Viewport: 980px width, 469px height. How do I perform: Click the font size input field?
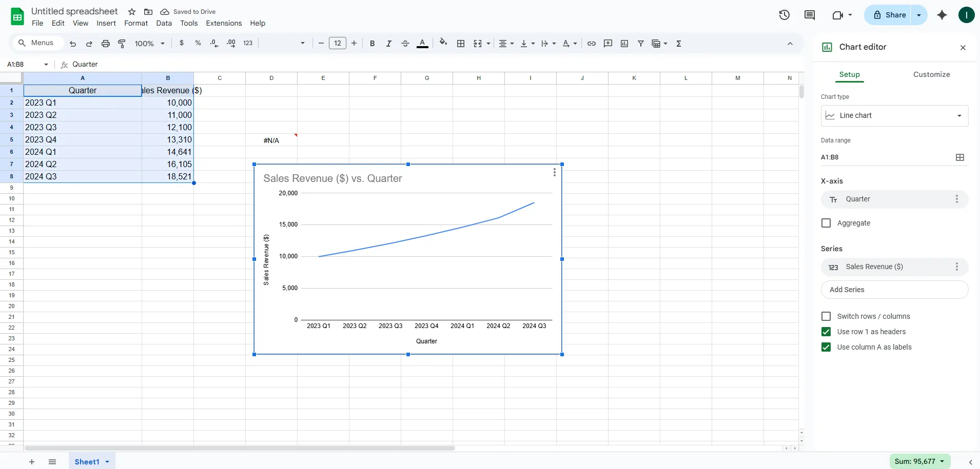337,44
